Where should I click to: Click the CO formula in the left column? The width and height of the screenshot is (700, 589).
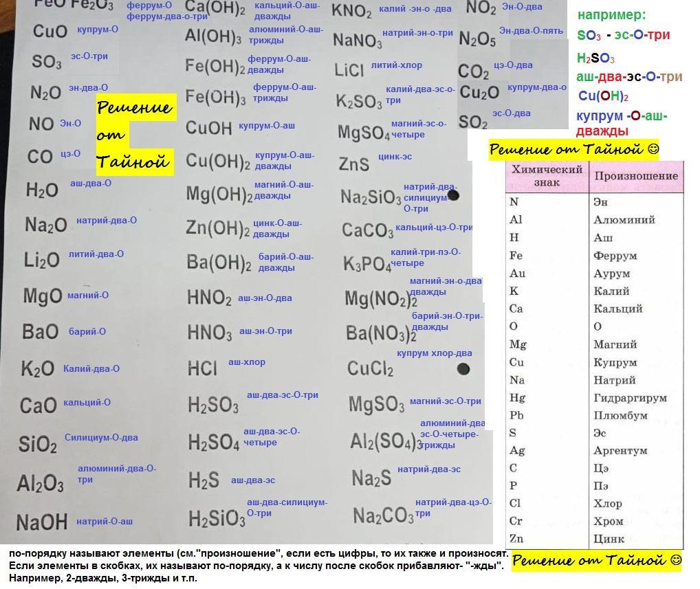40,157
